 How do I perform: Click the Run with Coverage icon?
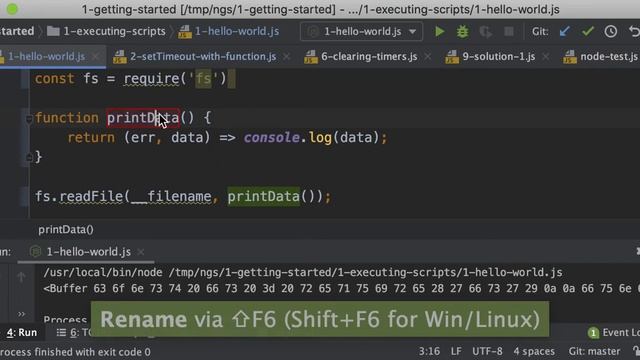pos(485,31)
